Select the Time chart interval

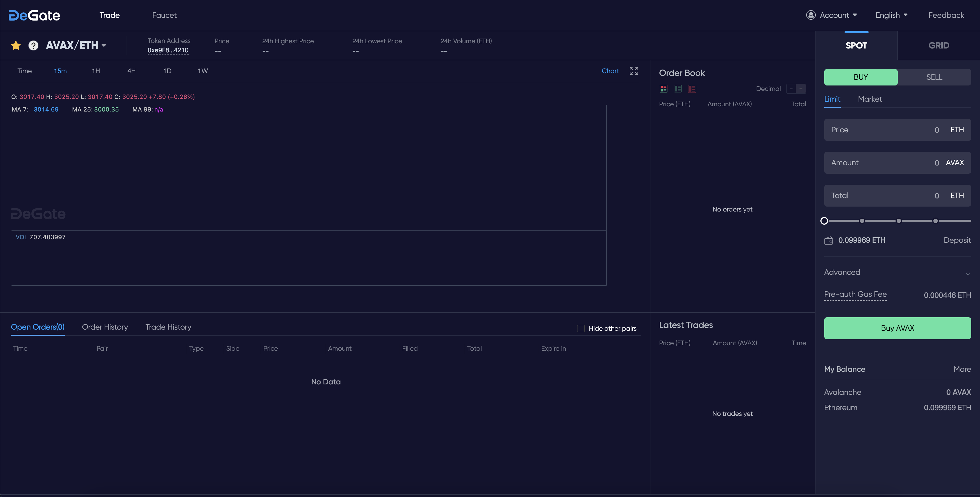(x=24, y=71)
